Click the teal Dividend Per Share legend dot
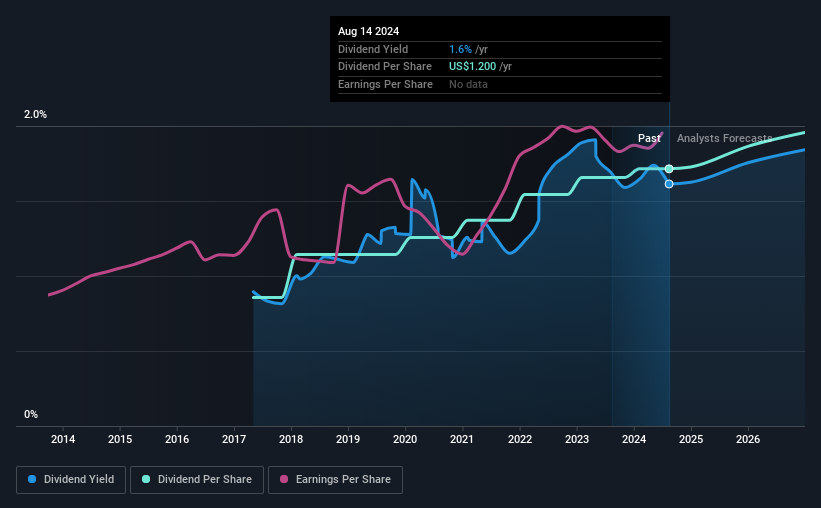The image size is (821, 508). [x=146, y=479]
